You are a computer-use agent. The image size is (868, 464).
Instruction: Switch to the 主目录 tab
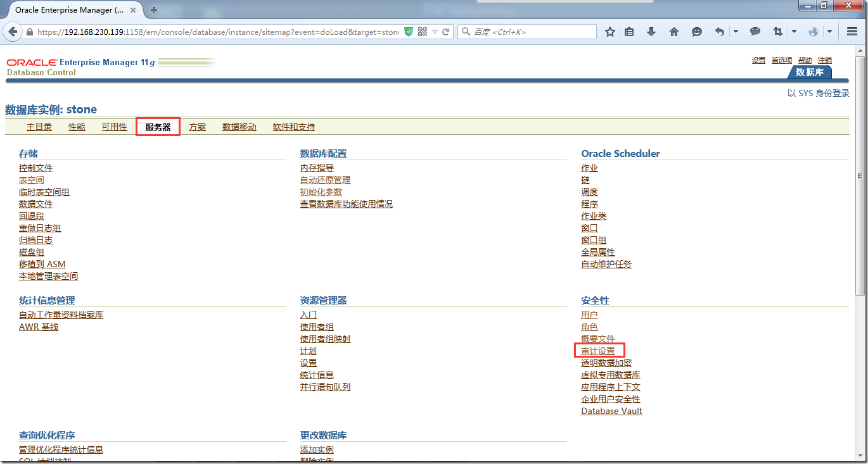tap(39, 127)
